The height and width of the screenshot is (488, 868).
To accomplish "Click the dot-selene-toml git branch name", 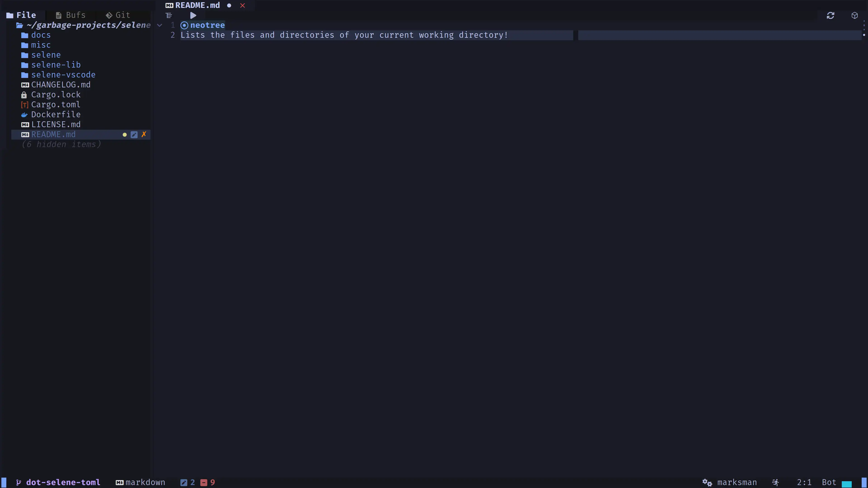I will pyautogui.click(x=63, y=482).
